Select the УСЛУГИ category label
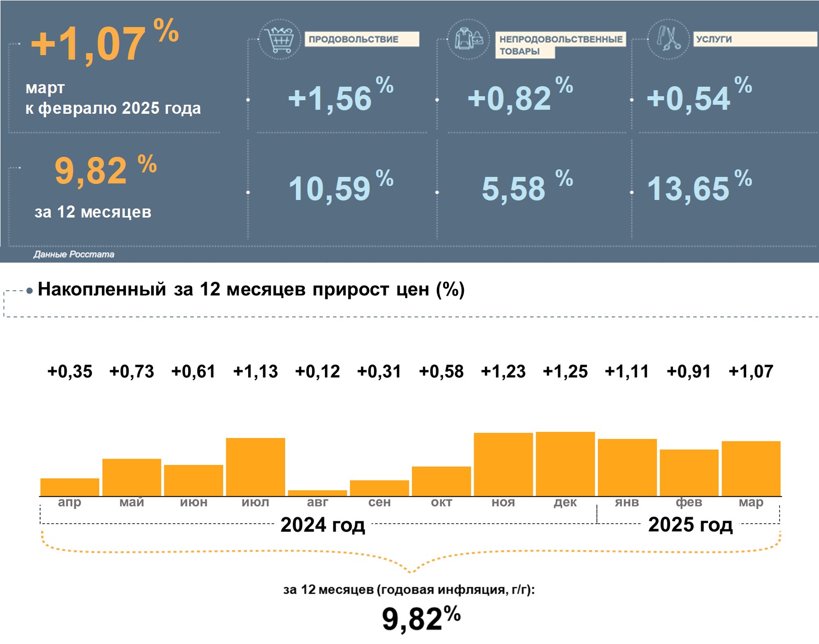 pyautogui.click(x=755, y=39)
